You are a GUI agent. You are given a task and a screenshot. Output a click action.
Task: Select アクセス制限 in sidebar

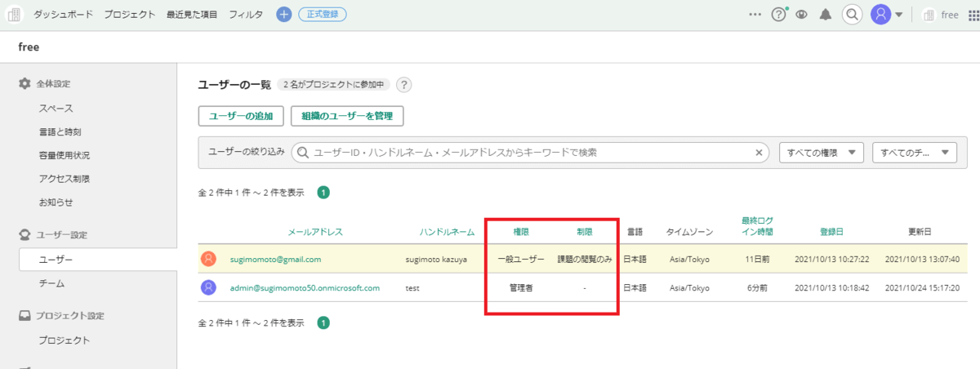[64, 179]
